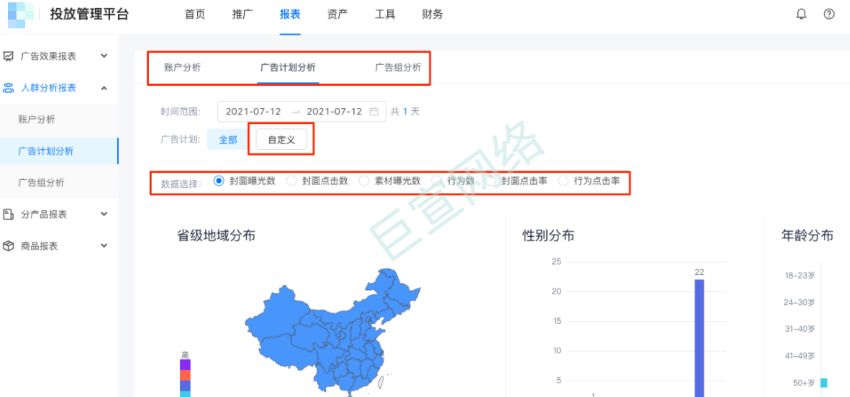Select the 封面点击率 radio button
This screenshot has height=397, width=850.
[x=492, y=181]
